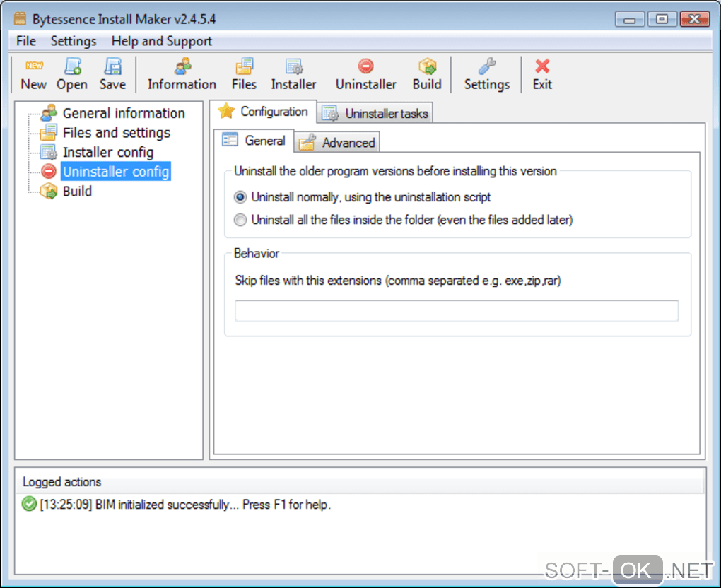This screenshot has height=588, width=721.
Task: Click the General information tree icon
Action: coord(48,112)
